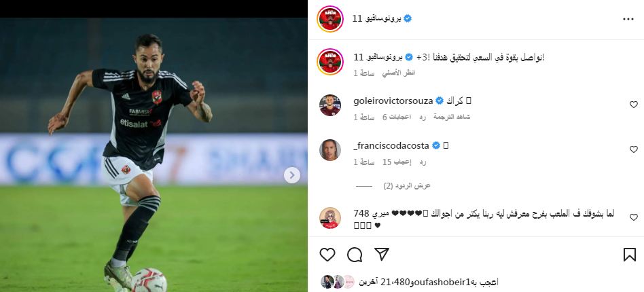Viewport: 644px width, 292px height.
Task: View translation on goleirovictorsouza's comment
Action: click(x=452, y=117)
